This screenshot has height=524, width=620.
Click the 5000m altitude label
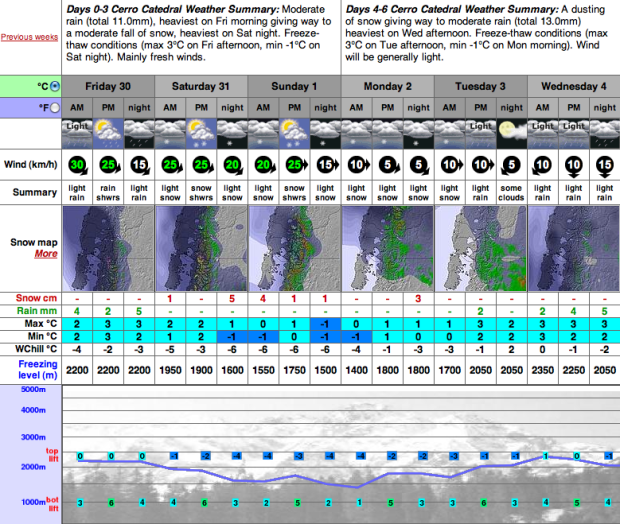coord(33,390)
